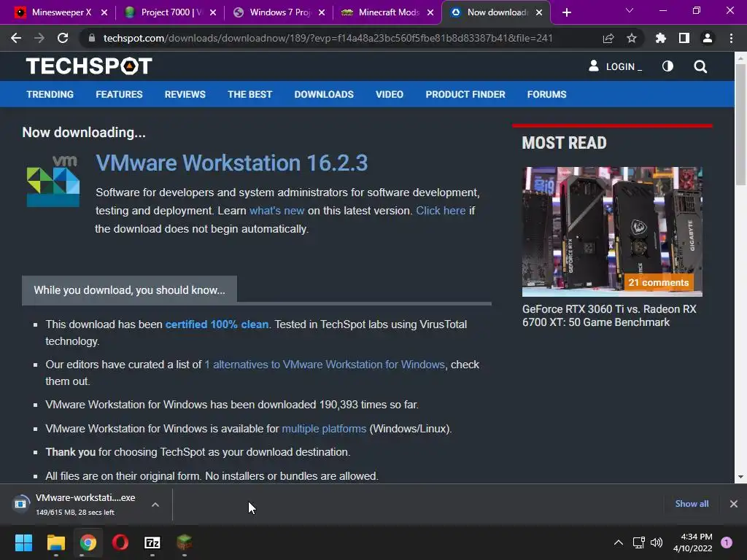Open the GPU benchmark article thumbnail
The image size is (747, 560).
coord(612,231)
